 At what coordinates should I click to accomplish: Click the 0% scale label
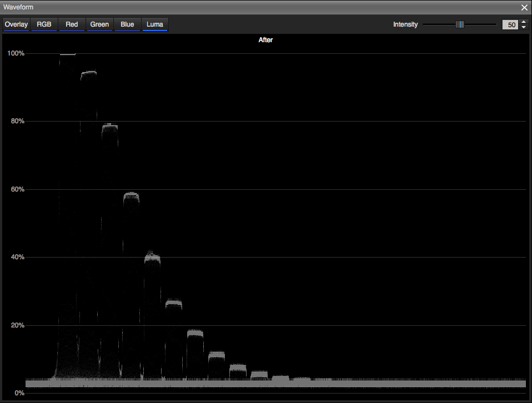coord(19,393)
